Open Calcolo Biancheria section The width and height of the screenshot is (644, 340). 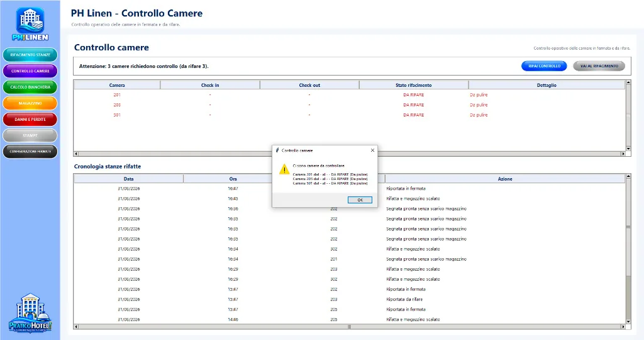click(x=30, y=87)
